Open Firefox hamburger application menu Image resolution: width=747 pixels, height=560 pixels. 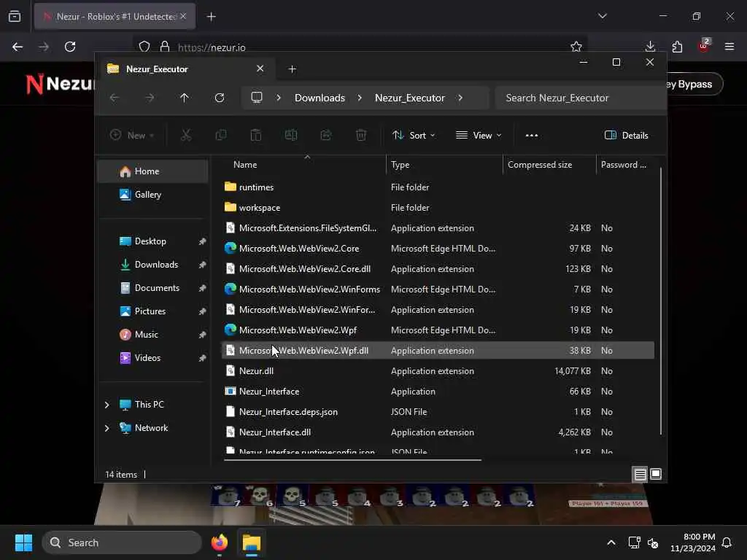[x=729, y=47]
